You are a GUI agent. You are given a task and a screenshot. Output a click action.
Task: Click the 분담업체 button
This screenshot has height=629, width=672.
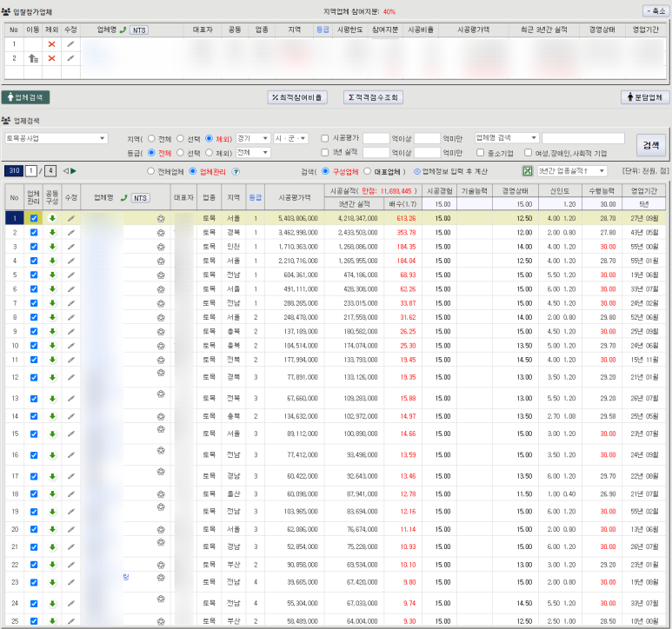645,97
